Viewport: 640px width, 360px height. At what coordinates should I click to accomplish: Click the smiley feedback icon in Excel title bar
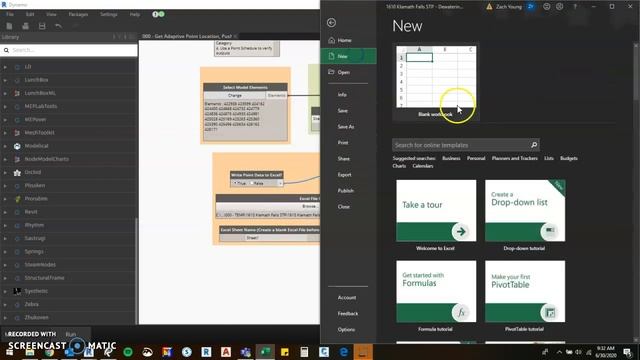(x=547, y=7)
